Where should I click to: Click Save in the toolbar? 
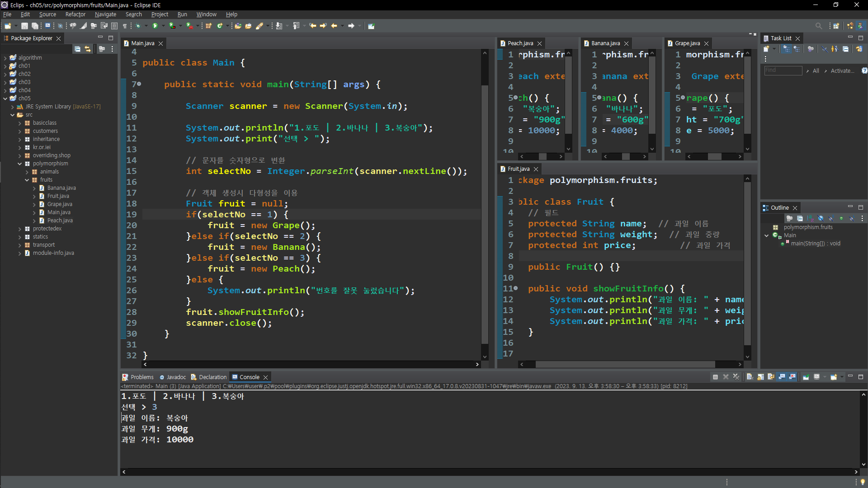point(24,26)
